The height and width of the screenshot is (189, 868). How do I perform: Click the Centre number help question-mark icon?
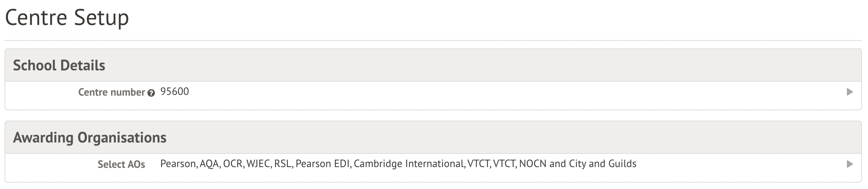tap(151, 93)
